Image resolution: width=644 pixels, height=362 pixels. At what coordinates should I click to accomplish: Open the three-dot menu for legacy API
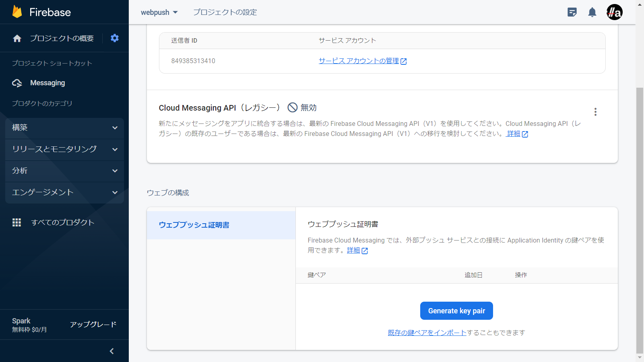[595, 112]
